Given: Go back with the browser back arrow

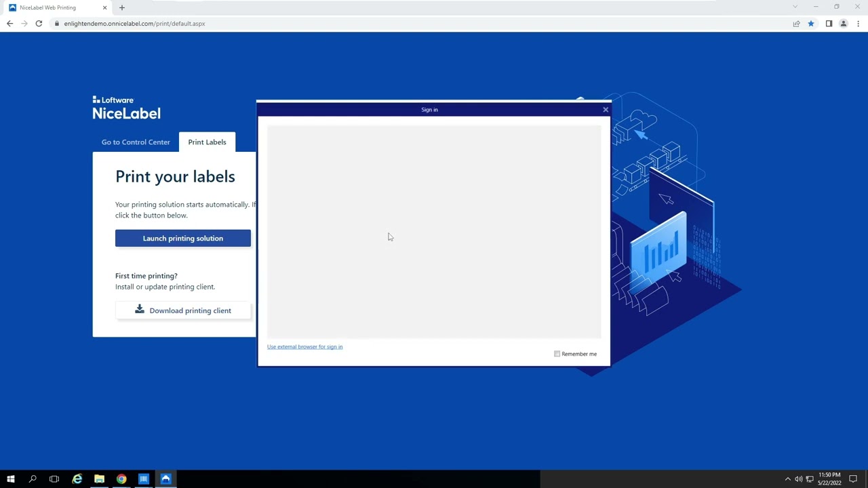Looking at the screenshot, I should pyautogui.click(x=9, y=24).
